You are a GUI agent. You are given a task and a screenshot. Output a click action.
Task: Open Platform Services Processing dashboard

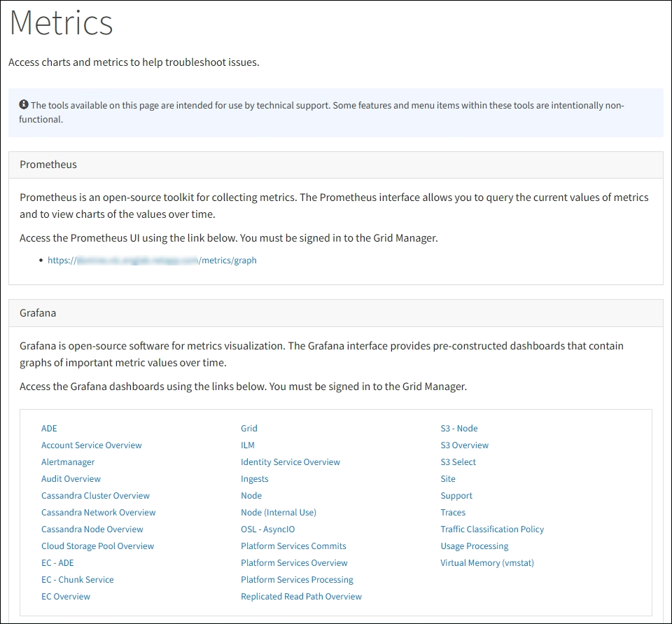pyautogui.click(x=297, y=580)
